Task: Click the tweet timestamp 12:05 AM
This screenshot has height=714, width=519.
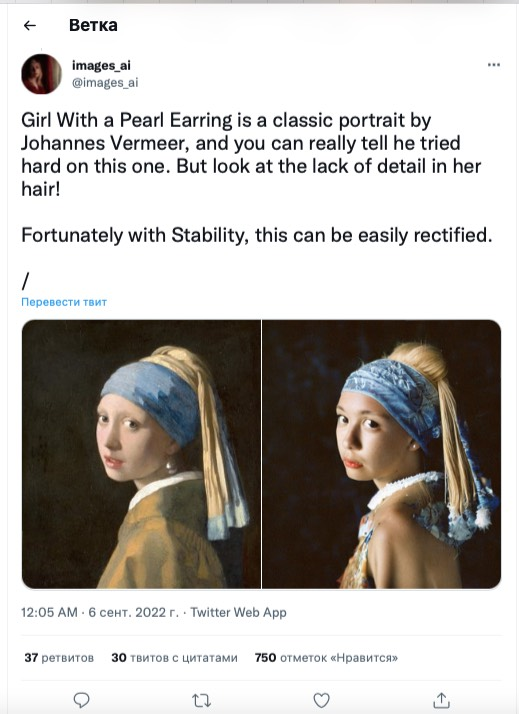Action: tap(49, 612)
